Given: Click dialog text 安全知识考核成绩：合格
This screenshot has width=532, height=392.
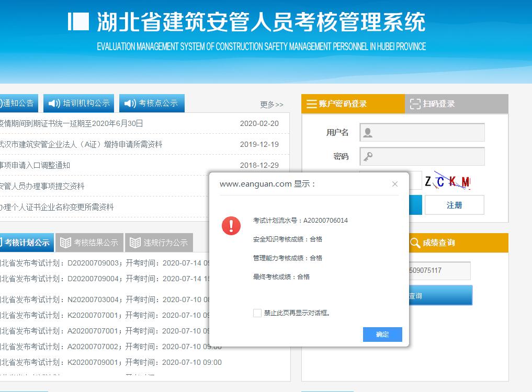Looking at the screenshot, I should [x=287, y=239].
